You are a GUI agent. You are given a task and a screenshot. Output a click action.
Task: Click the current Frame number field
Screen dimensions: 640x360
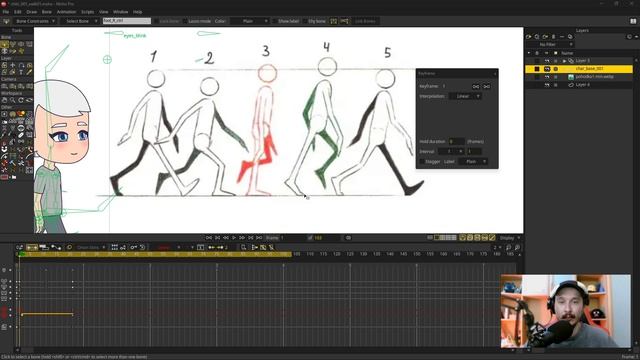point(292,238)
